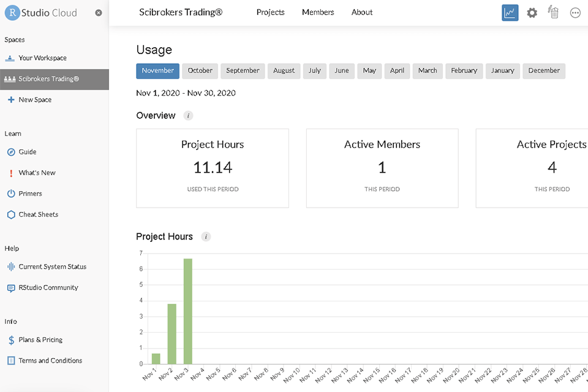Open Current System Status
This screenshot has height=392, width=588.
click(x=53, y=266)
